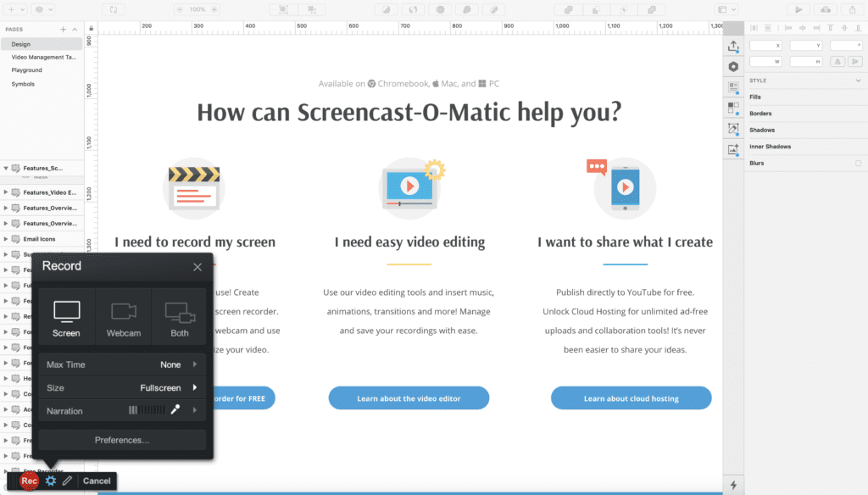Click the Ungroup layers toolbar icon
Viewport: 868px width, 495px height.
312,9
